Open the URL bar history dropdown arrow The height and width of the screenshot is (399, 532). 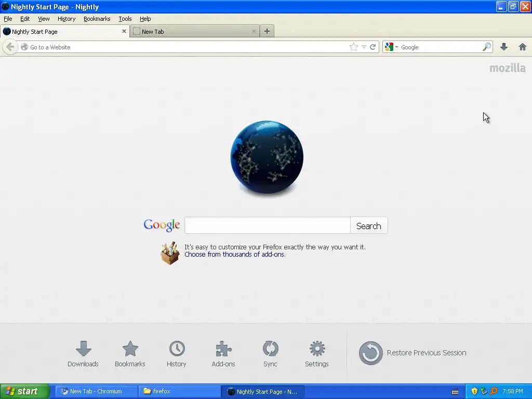[x=364, y=47]
